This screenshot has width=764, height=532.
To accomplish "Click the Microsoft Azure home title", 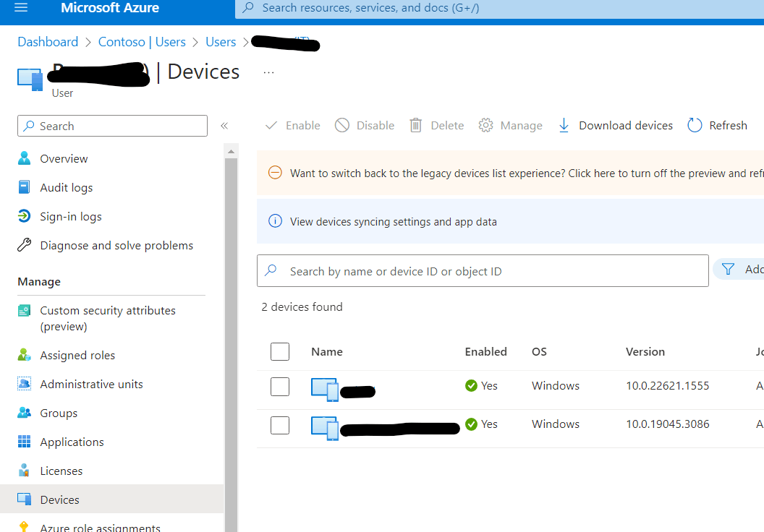I will click(110, 8).
